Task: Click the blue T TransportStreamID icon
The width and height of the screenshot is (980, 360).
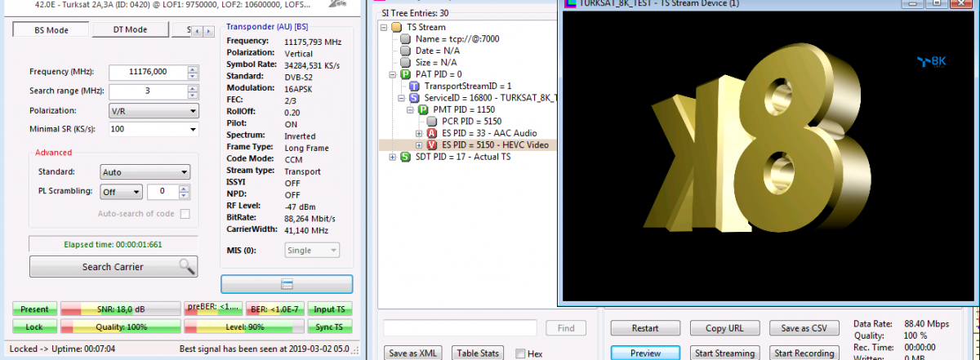Action: (x=414, y=86)
